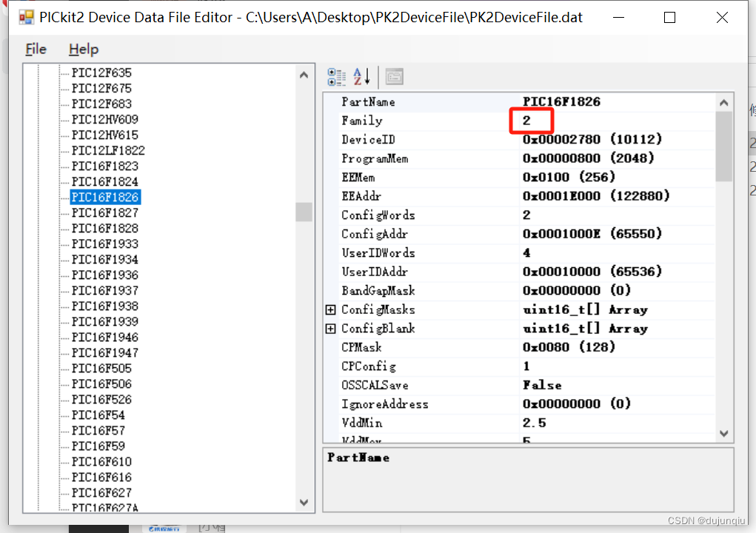The height and width of the screenshot is (533, 756).
Task: Expand the ConfigMasks array
Action: [x=330, y=310]
